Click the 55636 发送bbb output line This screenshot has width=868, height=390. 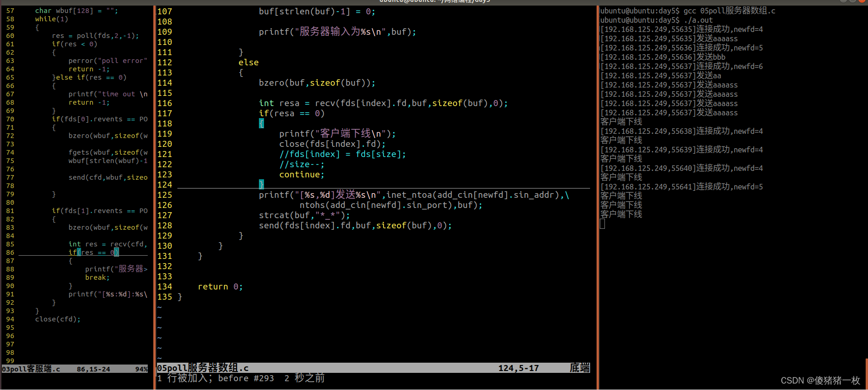(663, 57)
